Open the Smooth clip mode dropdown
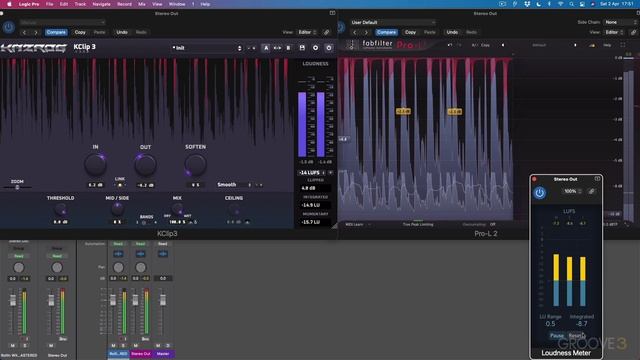 point(234,185)
